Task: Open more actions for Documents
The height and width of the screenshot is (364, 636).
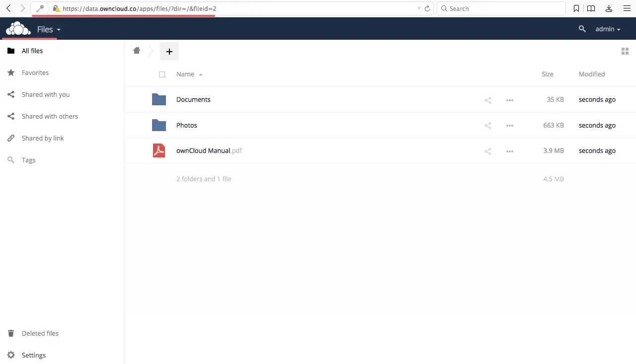Action: pos(510,100)
